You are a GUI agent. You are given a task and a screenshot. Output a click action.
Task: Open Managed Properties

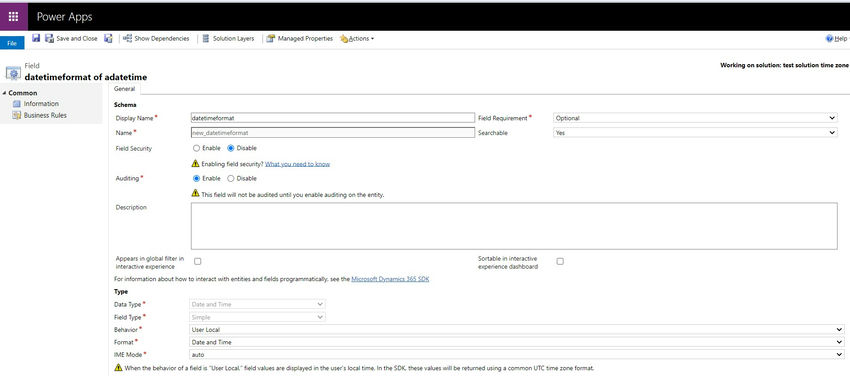click(299, 38)
